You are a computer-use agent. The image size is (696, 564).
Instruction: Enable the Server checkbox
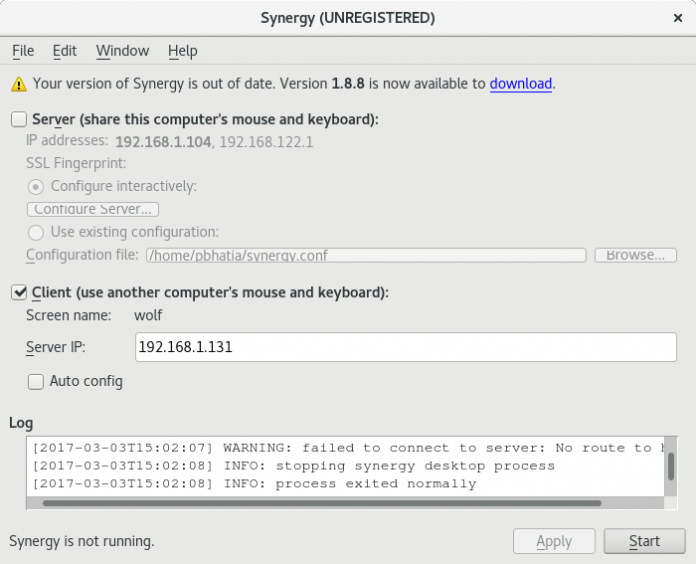[x=19, y=119]
